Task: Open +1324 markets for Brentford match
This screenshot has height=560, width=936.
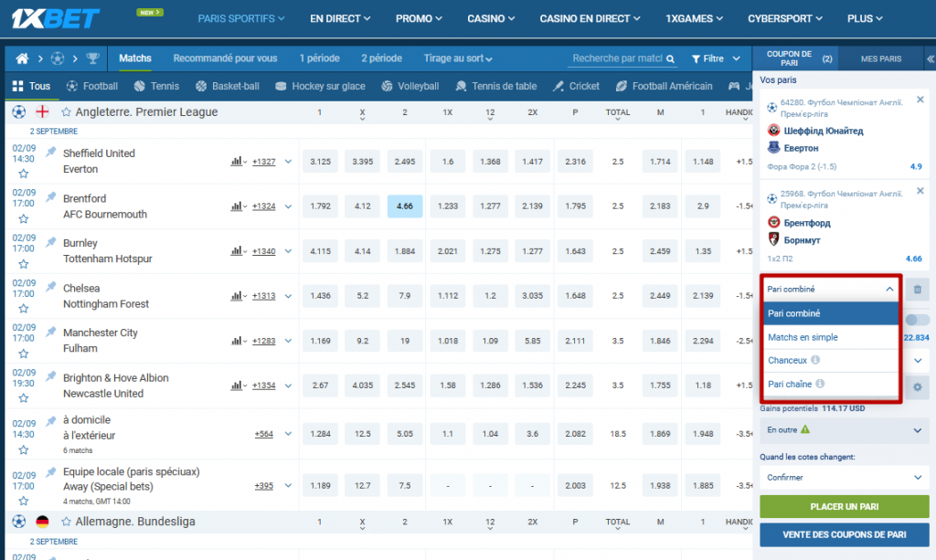Action: point(264,206)
